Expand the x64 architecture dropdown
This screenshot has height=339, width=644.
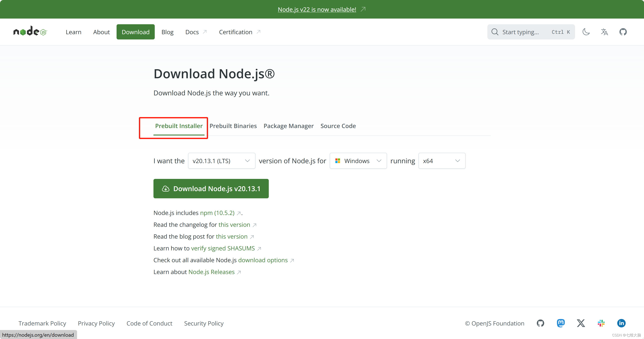[x=442, y=161]
